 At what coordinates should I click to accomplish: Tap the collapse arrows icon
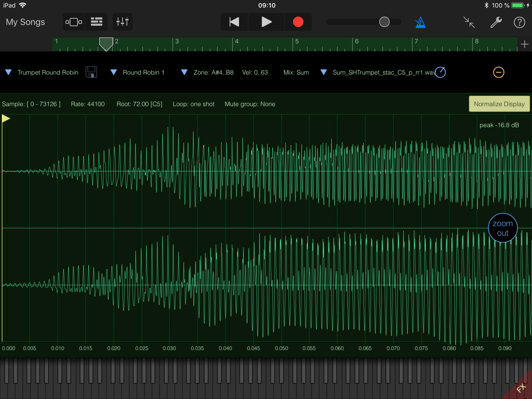(469, 22)
